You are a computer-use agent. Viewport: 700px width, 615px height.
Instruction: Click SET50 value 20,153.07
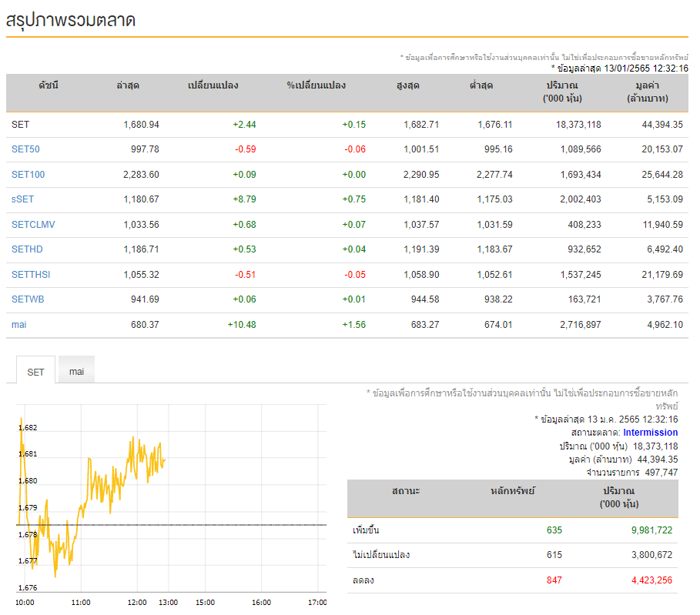(x=662, y=149)
